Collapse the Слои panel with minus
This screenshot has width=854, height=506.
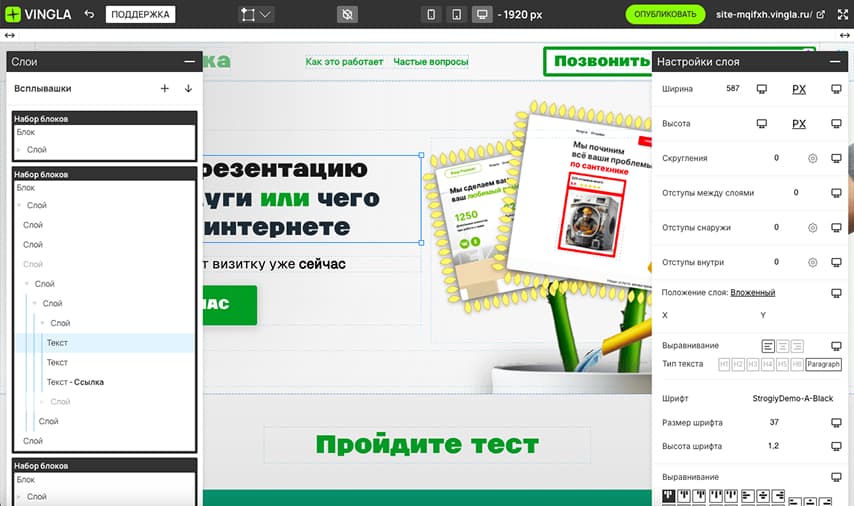189,62
